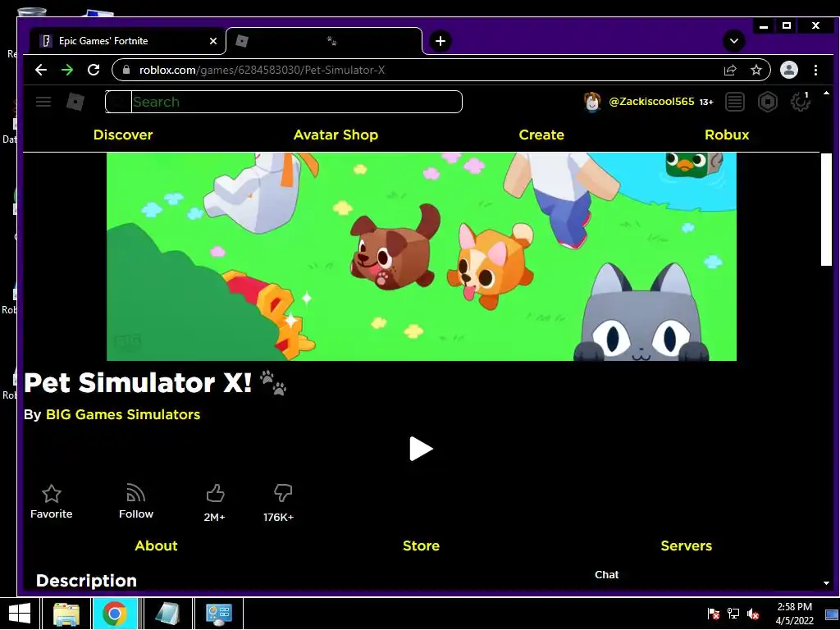The width and height of the screenshot is (840, 630).
Task: Click the page vertical scrollbar thumb
Action: pyautogui.click(x=827, y=209)
